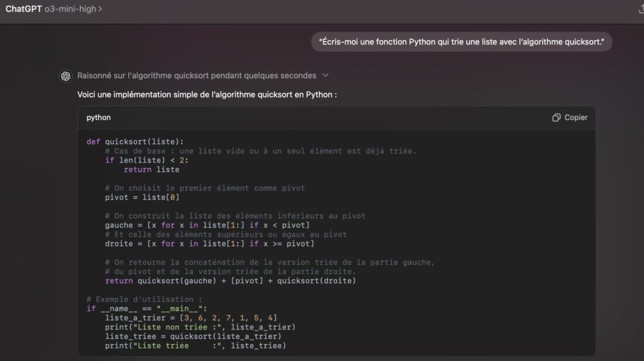The height and width of the screenshot is (361, 644).
Task: Click the '# On choisit le premier élément' comment
Action: pyautogui.click(x=205, y=188)
